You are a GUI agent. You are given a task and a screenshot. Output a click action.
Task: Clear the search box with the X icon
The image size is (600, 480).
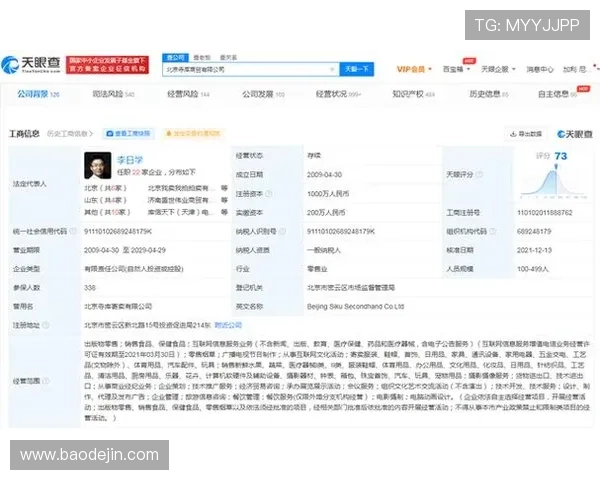(332, 69)
